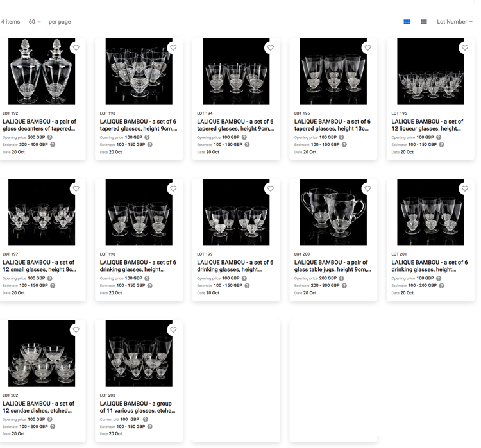481x448 pixels.
Task: Show opening price help for Lot 201
Action: click(439, 278)
